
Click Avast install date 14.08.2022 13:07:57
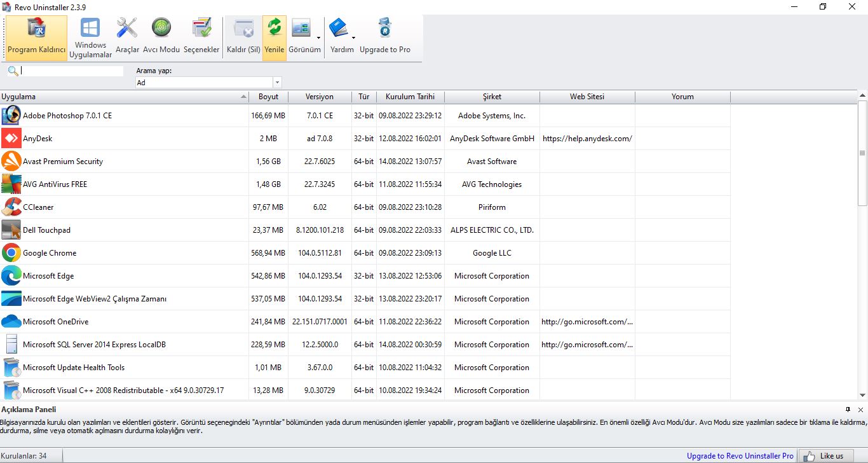[410, 162]
